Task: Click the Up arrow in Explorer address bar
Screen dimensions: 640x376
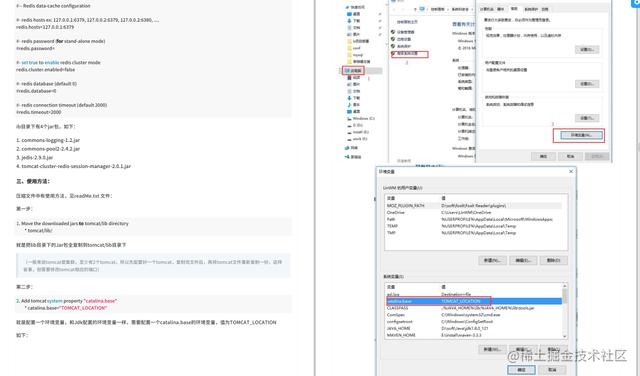Action: click(415, 9)
